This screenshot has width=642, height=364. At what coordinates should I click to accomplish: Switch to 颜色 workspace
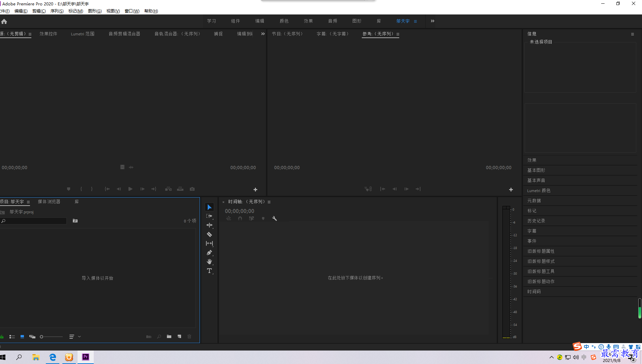tap(284, 21)
